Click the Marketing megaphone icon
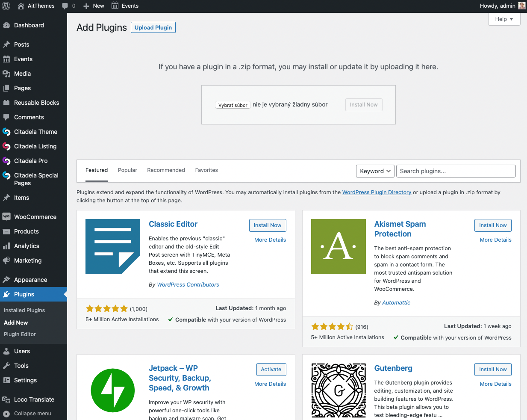 coord(6,260)
